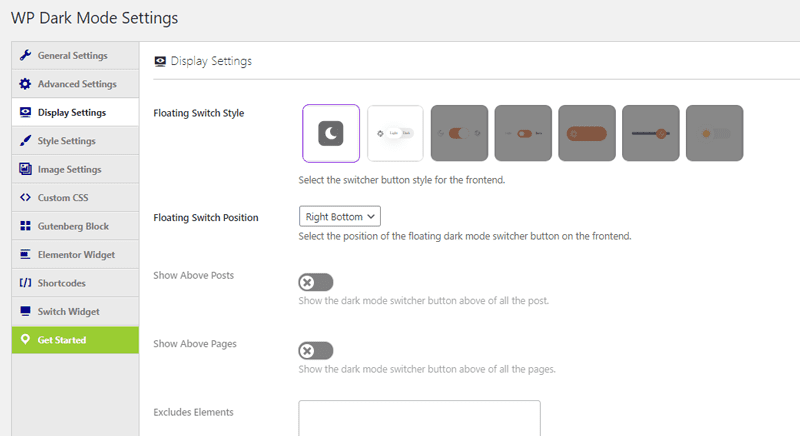This screenshot has height=436, width=800.
Task: Select the wide orange pill switch style
Action: pos(587,133)
